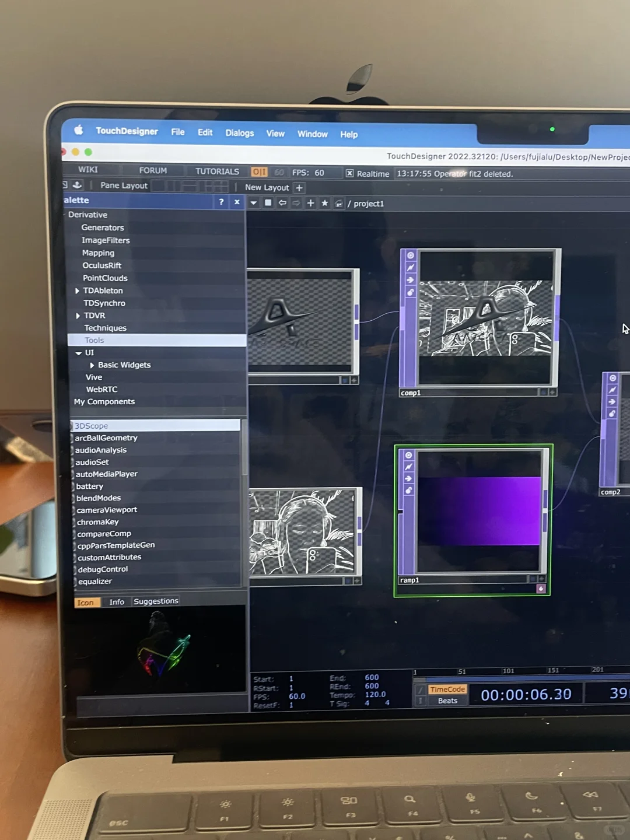Switch to the Suggestions tab
Screen dimensions: 630x840
[x=156, y=601]
